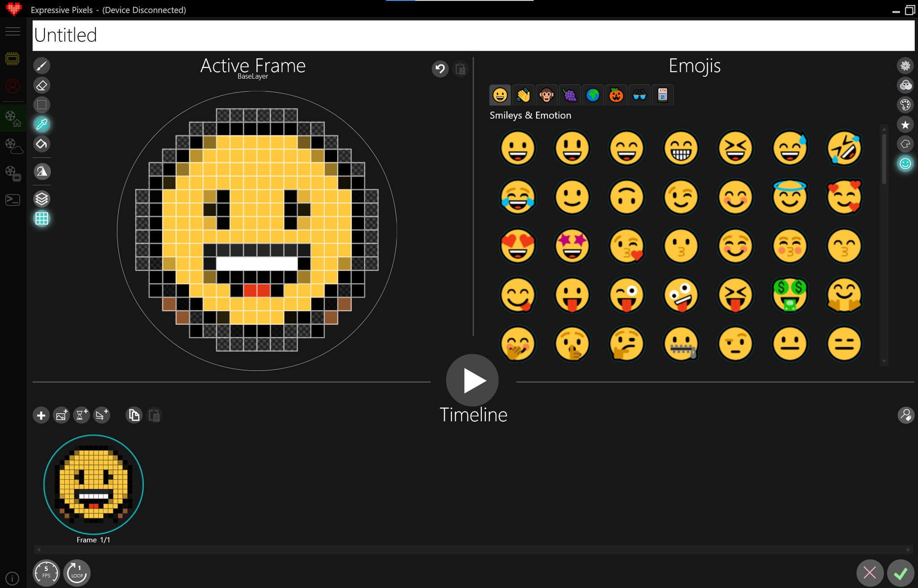Open the layers panel
The width and height of the screenshot is (918, 588).
pyautogui.click(x=42, y=199)
